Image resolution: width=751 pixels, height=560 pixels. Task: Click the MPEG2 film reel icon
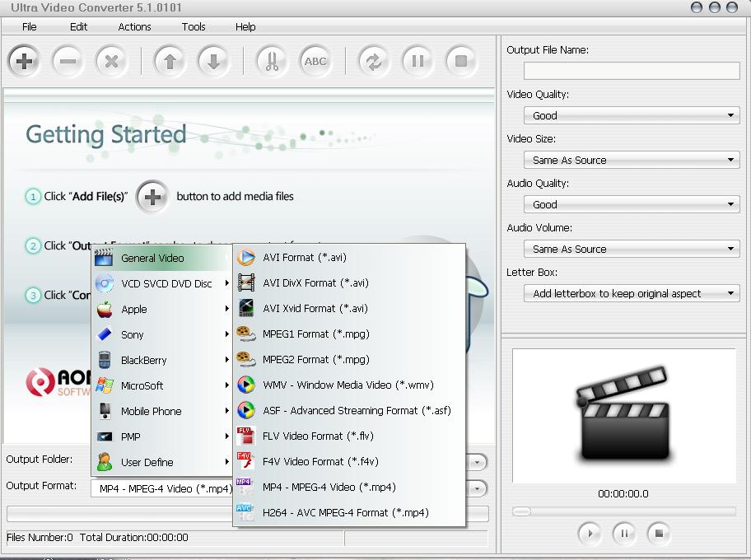(x=246, y=359)
